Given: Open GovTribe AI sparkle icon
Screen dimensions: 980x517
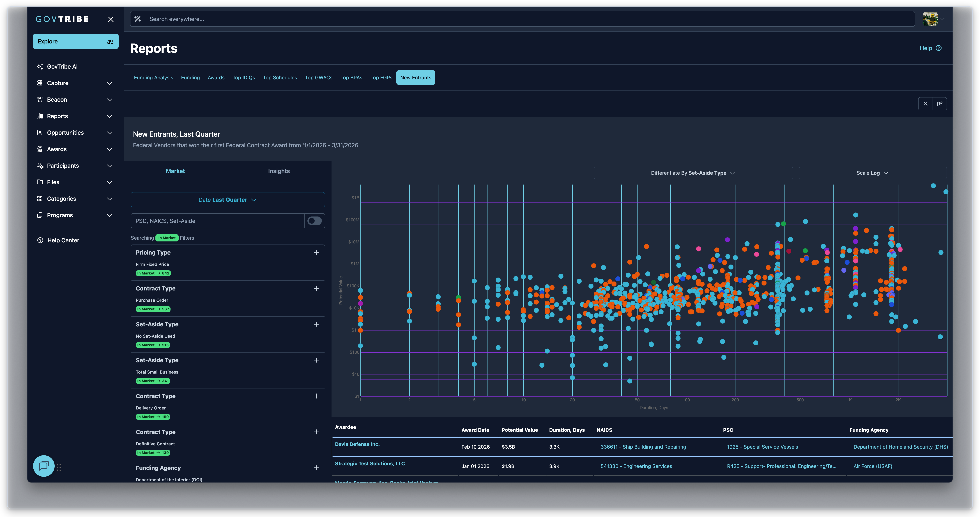Looking at the screenshot, I should click(40, 67).
